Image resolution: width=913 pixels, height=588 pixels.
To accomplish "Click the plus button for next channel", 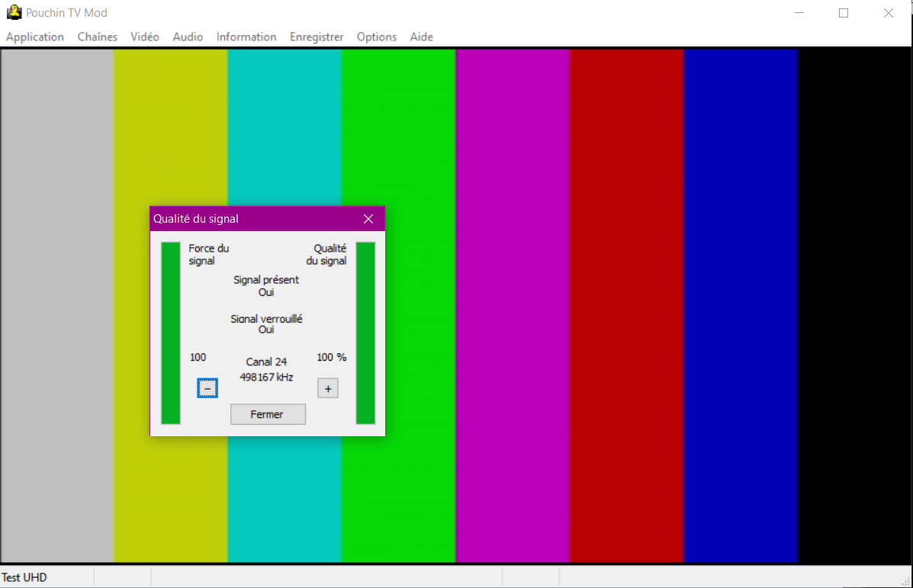I will pyautogui.click(x=328, y=388).
